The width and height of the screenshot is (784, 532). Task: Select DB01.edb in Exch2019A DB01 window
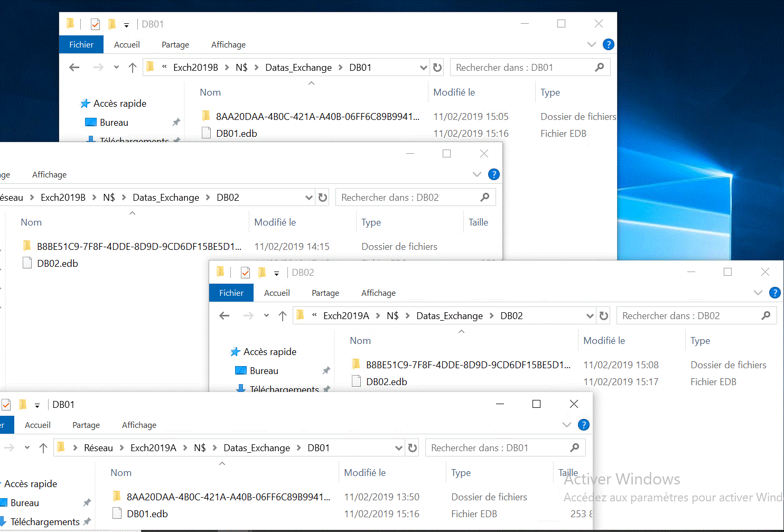click(x=140, y=514)
